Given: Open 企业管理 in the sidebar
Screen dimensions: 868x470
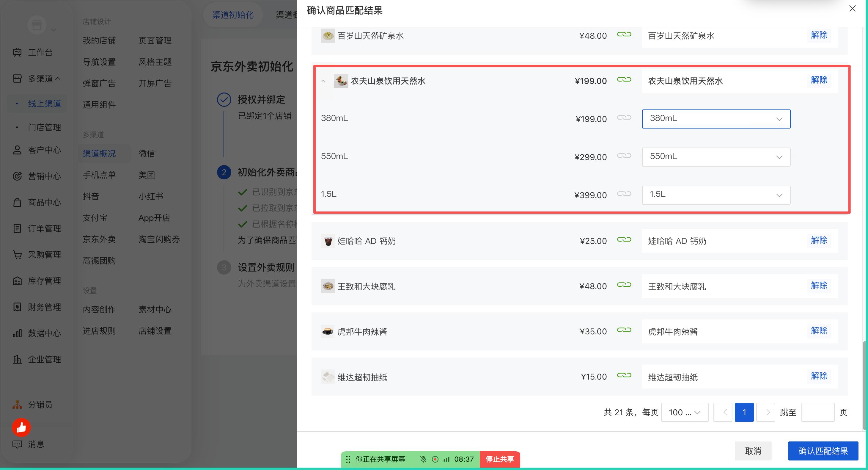Looking at the screenshot, I should [37, 359].
